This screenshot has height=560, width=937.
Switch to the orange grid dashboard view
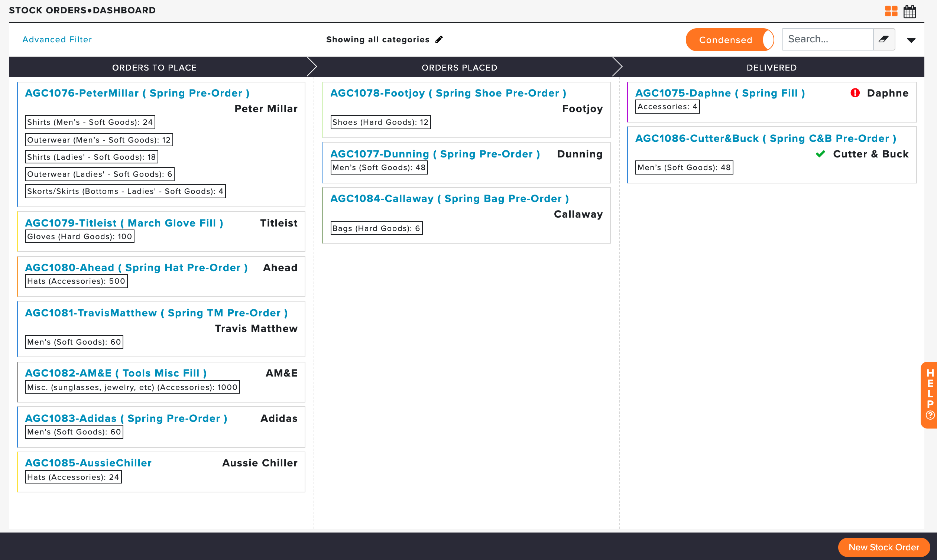[891, 11]
